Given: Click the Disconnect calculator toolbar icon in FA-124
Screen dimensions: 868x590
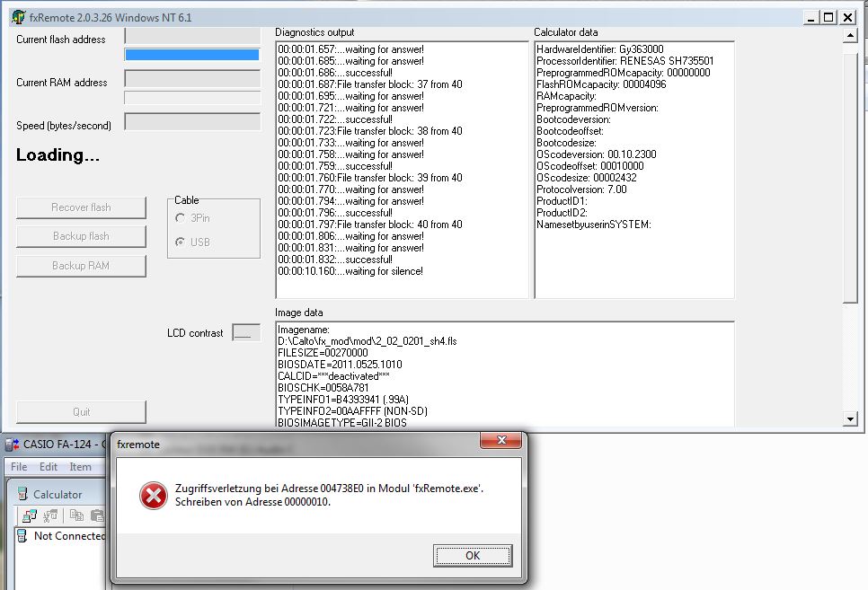Looking at the screenshot, I should pos(50,515).
